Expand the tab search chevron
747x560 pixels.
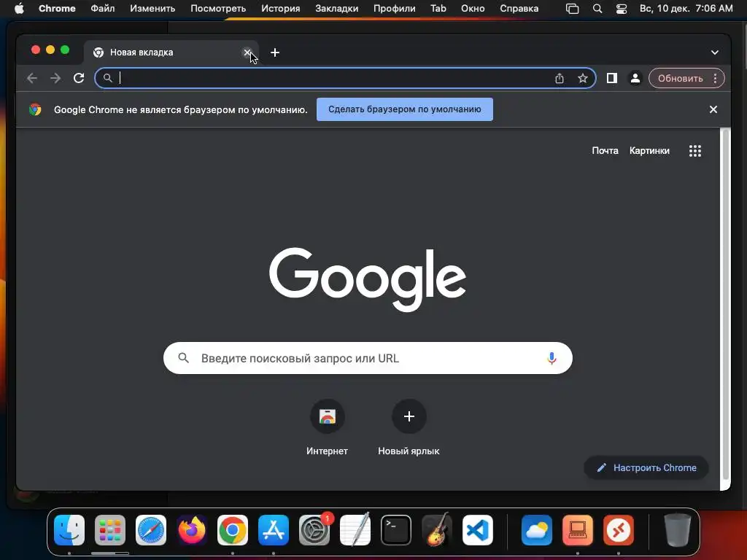pos(715,52)
